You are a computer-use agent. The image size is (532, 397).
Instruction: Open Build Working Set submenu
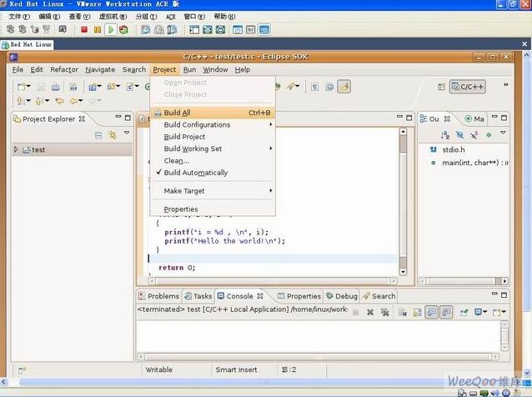click(213, 148)
